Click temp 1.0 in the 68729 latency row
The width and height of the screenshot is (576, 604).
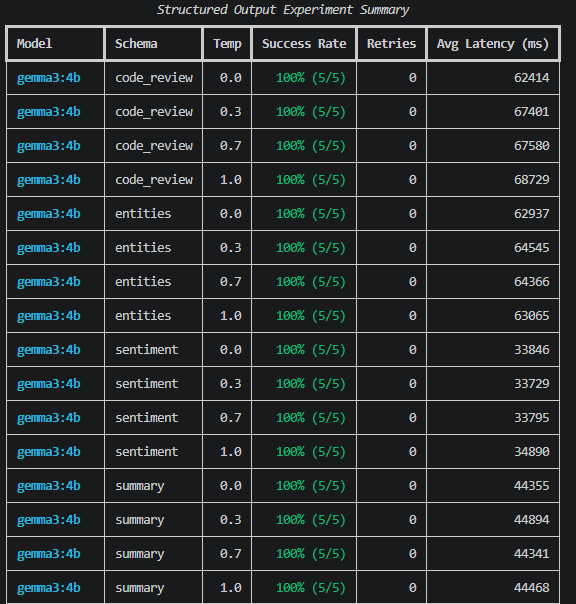[230, 180]
